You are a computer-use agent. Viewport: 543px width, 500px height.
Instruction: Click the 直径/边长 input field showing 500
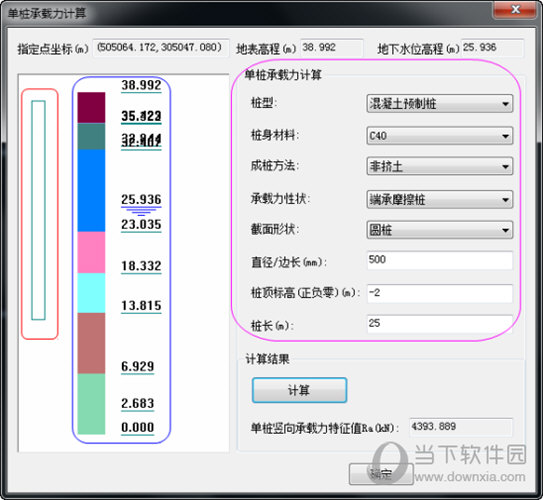[x=439, y=260]
